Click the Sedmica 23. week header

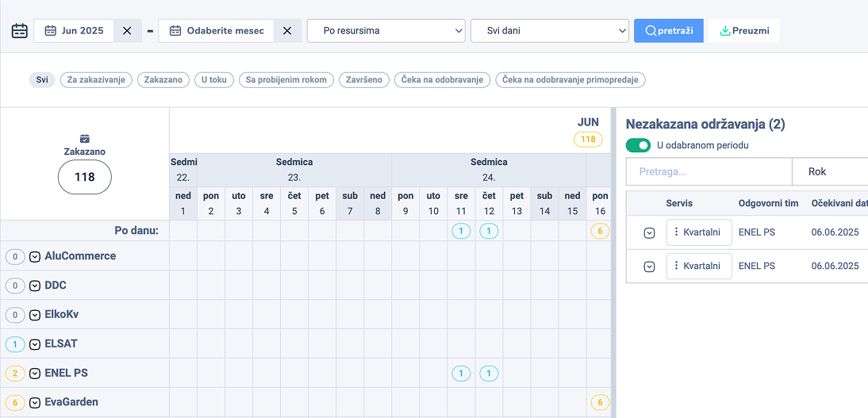[x=294, y=170]
